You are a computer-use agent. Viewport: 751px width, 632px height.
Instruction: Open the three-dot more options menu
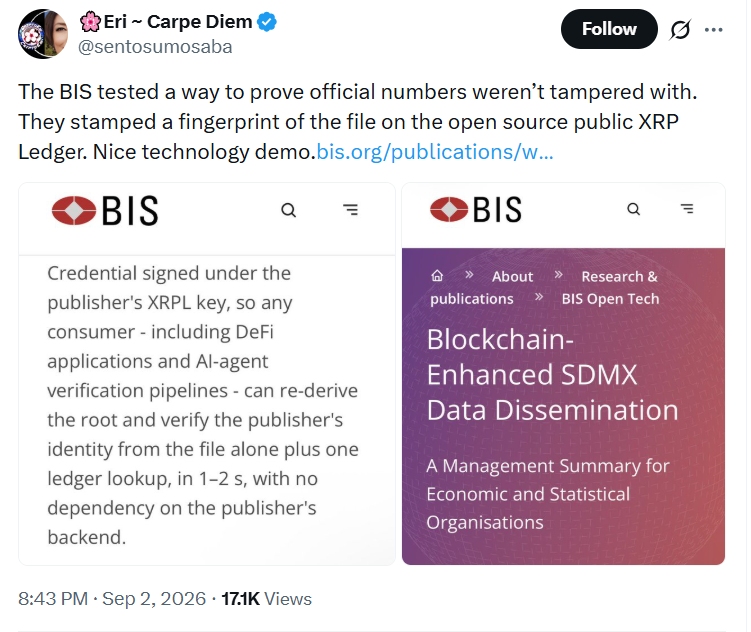713,30
